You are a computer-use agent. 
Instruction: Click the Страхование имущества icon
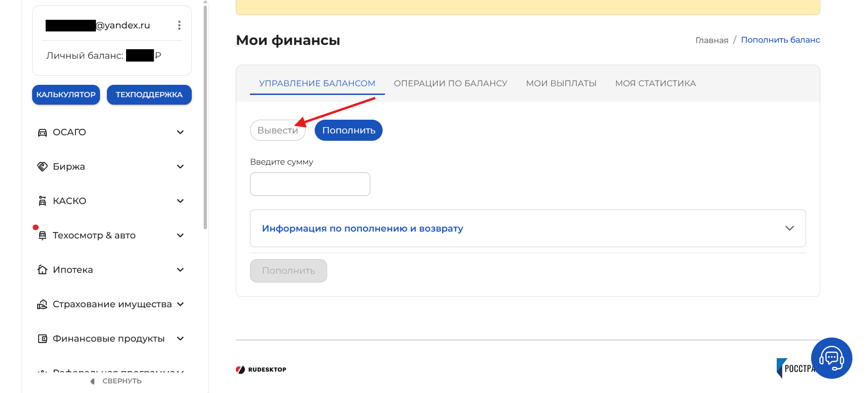[42, 304]
